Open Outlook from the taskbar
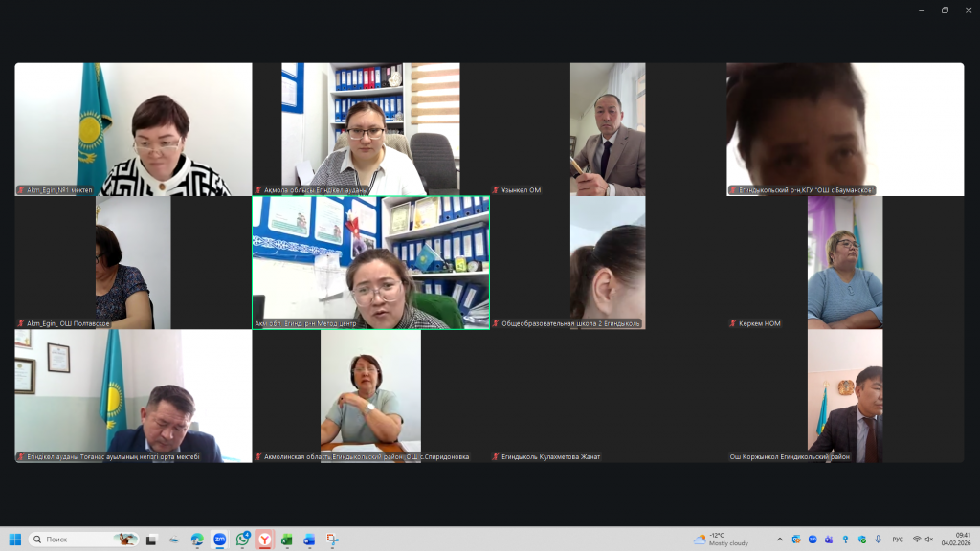Screen dimensions: 980x551 [309, 540]
